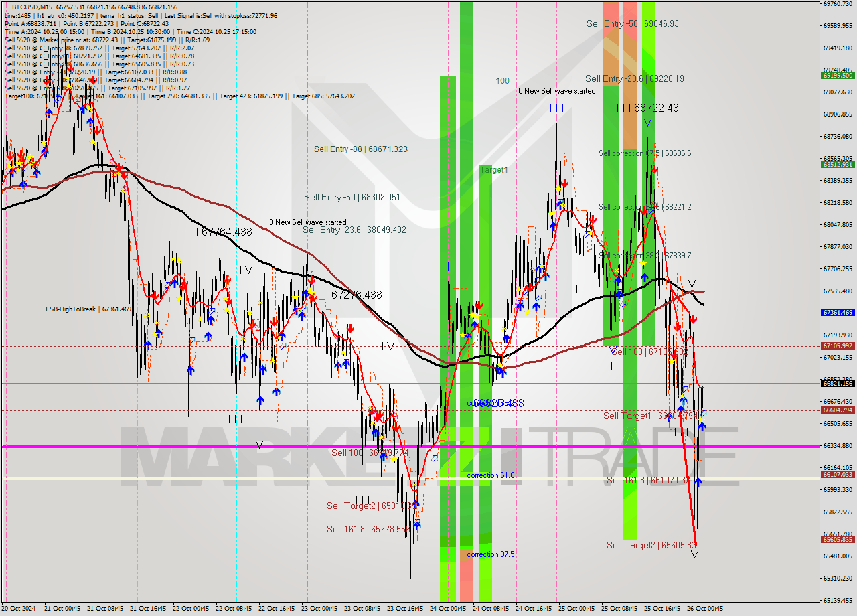Click the green '100' level label
This screenshot has width=857, height=616.
click(502, 81)
